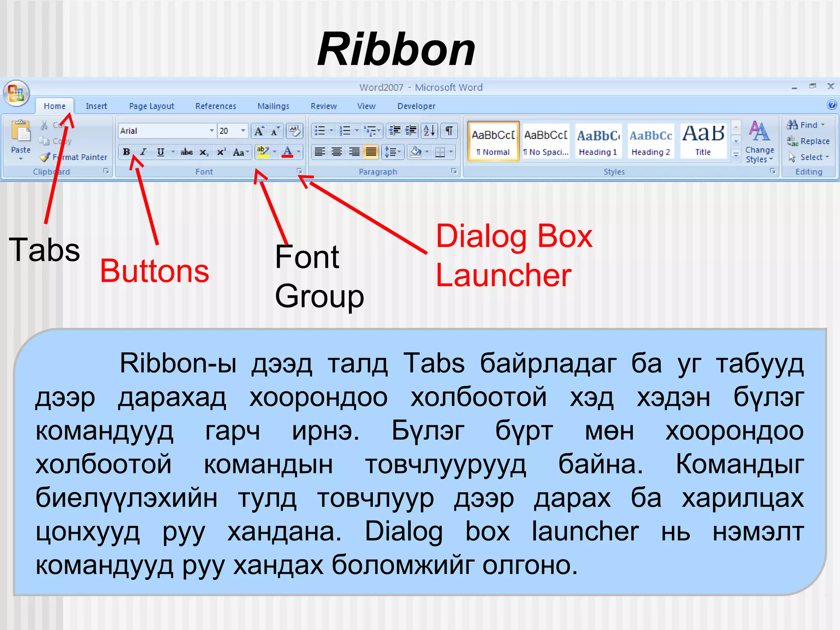The width and height of the screenshot is (840, 630).
Task: Click the Sort A-Z icon
Action: click(429, 131)
